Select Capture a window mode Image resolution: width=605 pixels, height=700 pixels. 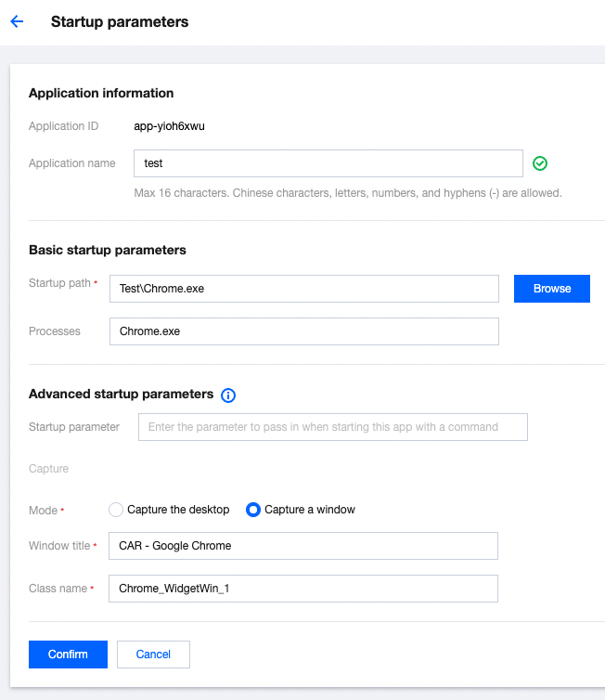252,510
